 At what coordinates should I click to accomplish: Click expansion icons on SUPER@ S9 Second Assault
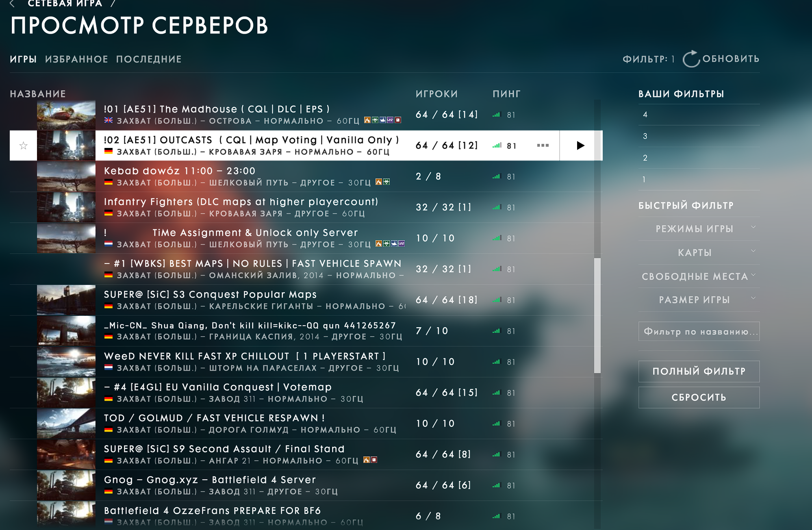click(370, 460)
